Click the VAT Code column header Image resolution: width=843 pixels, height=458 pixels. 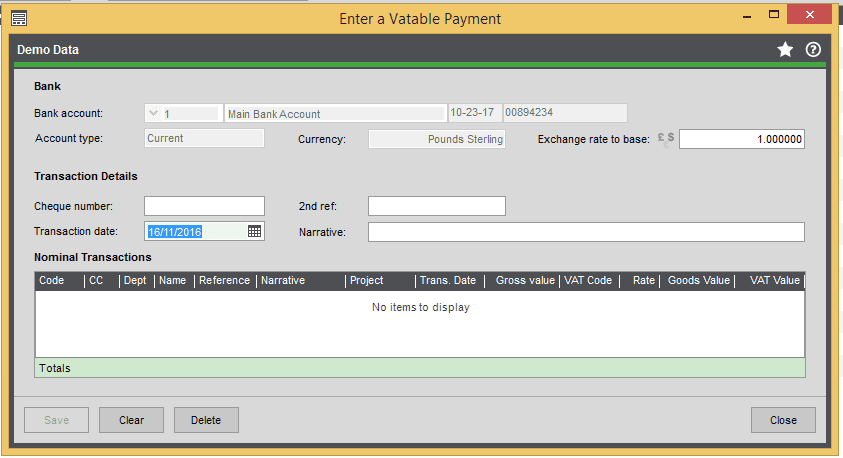[x=590, y=281]
